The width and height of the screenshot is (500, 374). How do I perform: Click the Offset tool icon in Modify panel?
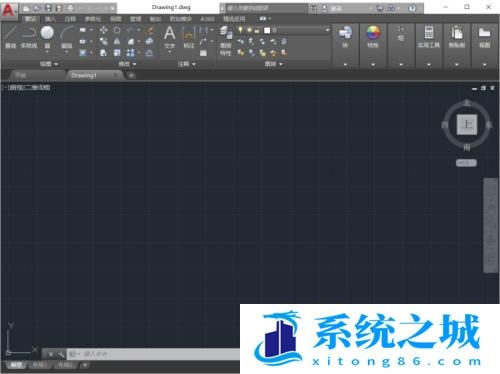click(149, 53)
